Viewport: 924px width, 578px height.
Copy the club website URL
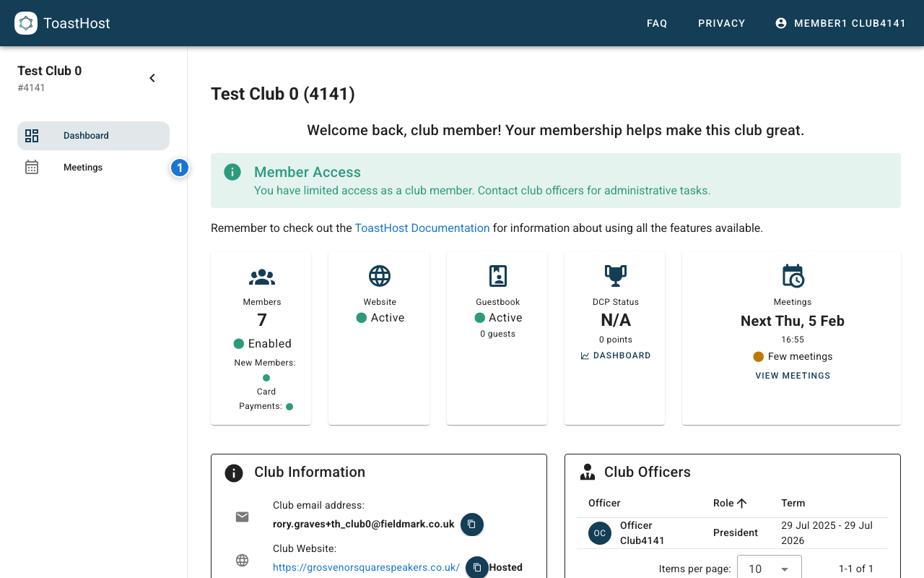[476, 568]
